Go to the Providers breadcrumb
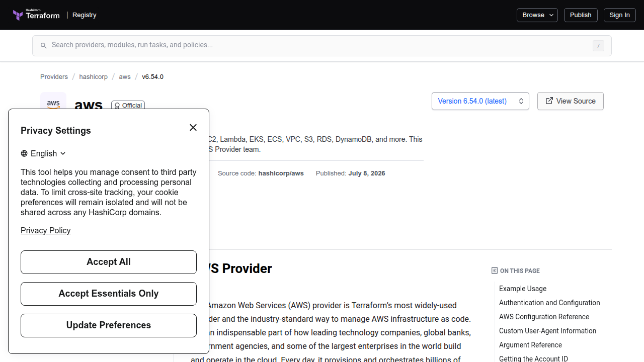 tap(54, 77)
